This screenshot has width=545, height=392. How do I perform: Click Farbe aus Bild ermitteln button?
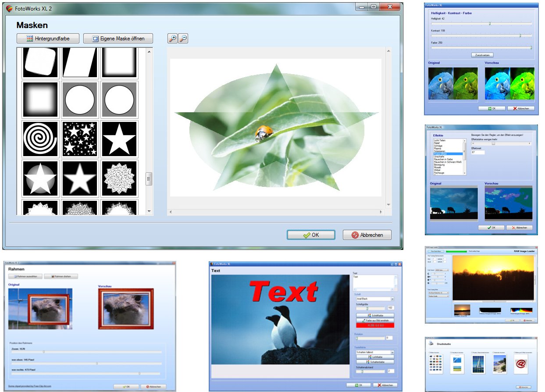pos(375,321)
